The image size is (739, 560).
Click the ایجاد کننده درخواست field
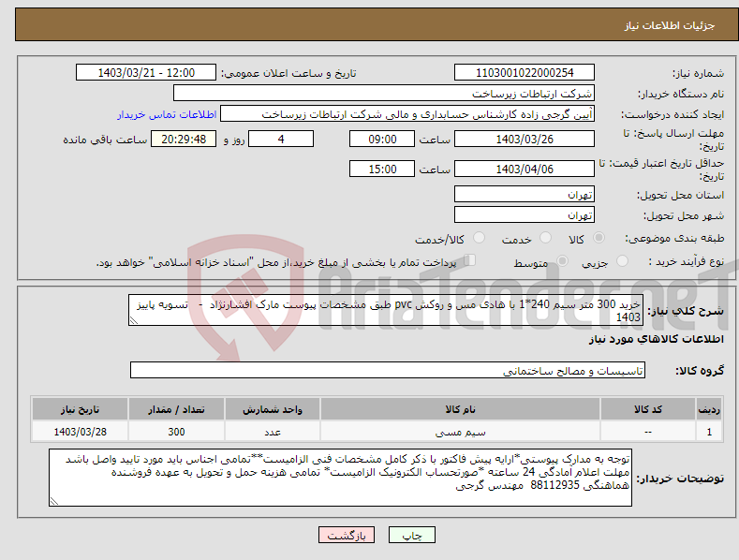coord(407,114)
